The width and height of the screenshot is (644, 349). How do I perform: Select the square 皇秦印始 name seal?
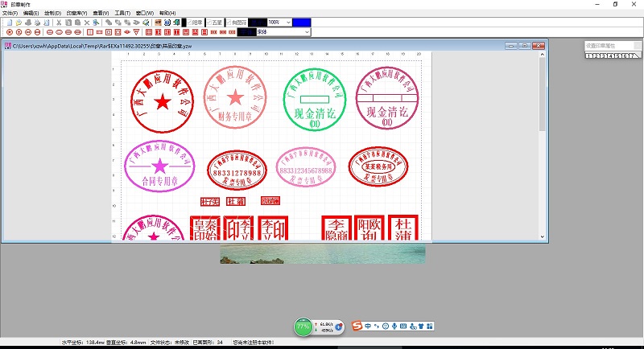click(x=205, y=228)
